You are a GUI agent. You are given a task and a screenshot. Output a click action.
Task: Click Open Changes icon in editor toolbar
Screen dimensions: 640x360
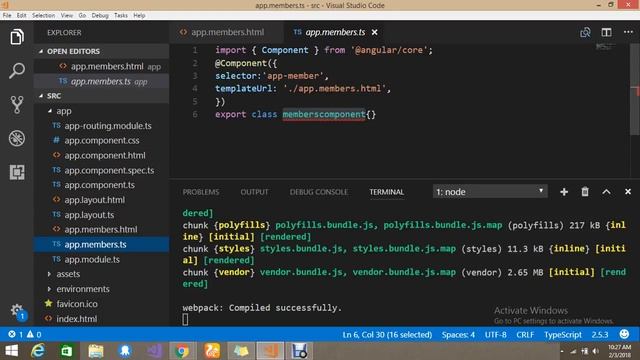click(585, 32)
